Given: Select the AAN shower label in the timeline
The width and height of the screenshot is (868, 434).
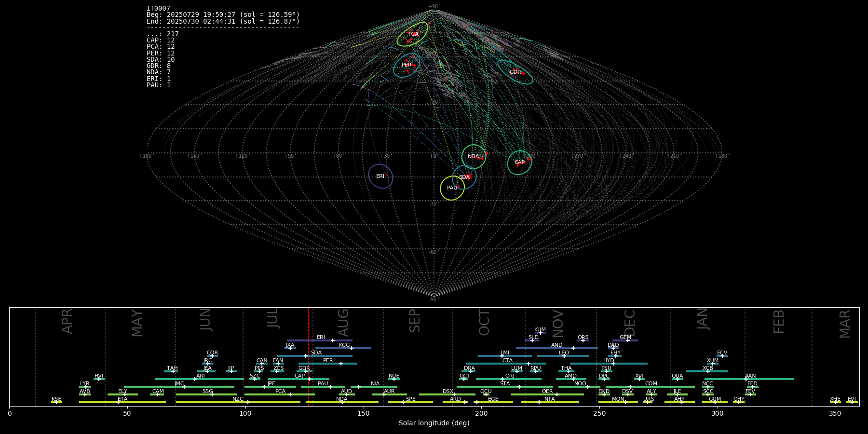Looking at the screenshot, I should tap(750, 376).
